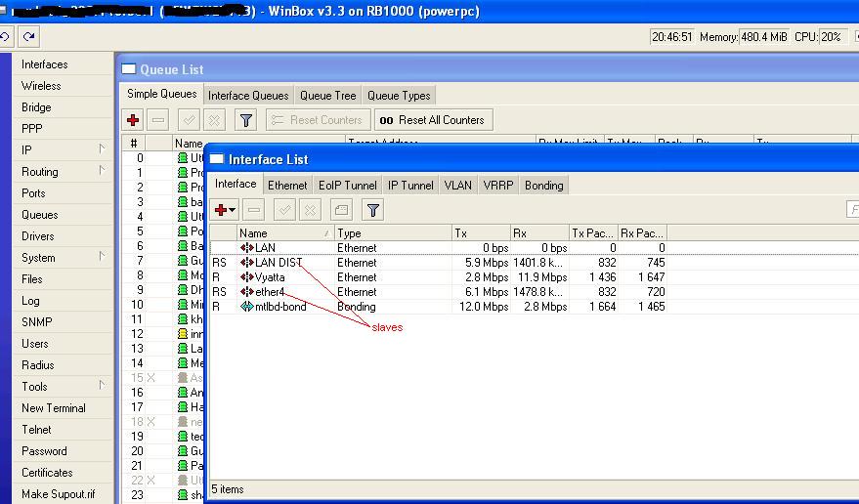Click disable cross in Queue List toolbar
Image resolution: width=859 pixels, height=504 pixels.
tap(214, 120)
